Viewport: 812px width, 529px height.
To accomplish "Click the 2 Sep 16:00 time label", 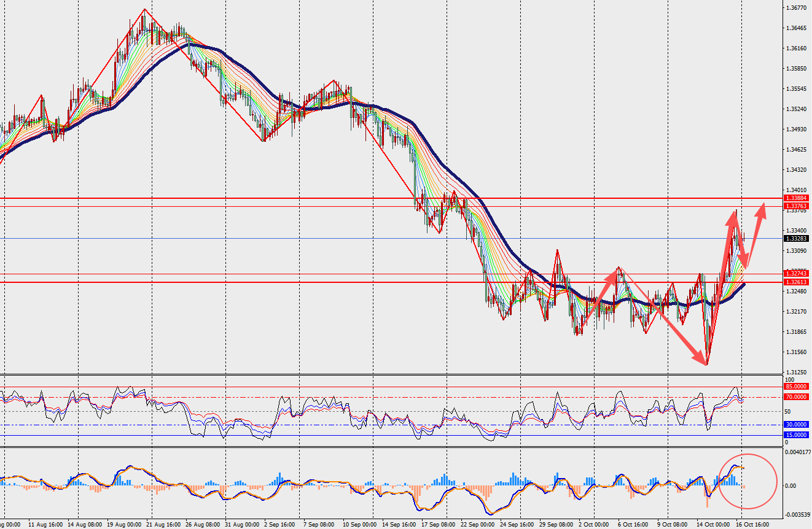I will (279, 525).
